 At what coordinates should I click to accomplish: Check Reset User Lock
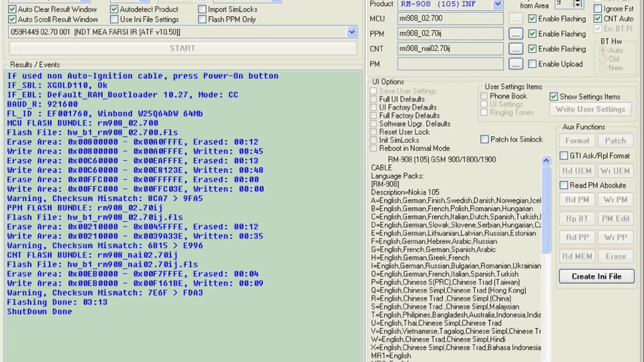[373, 132]
